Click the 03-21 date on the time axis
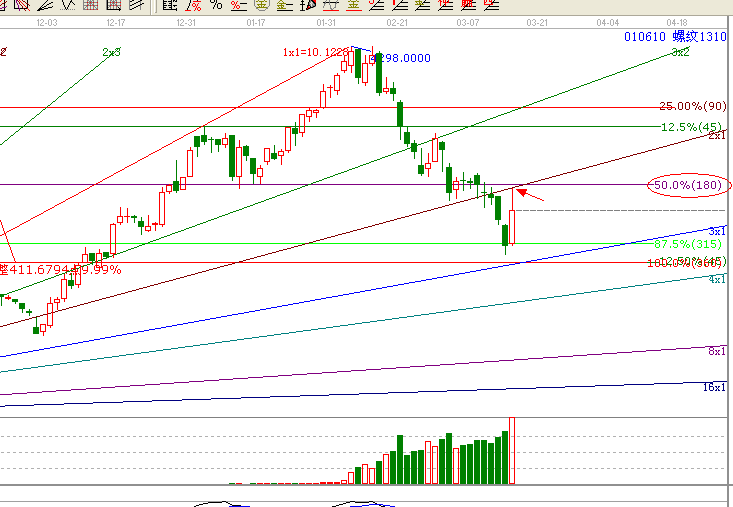733x507 pixels. [537, 21]
